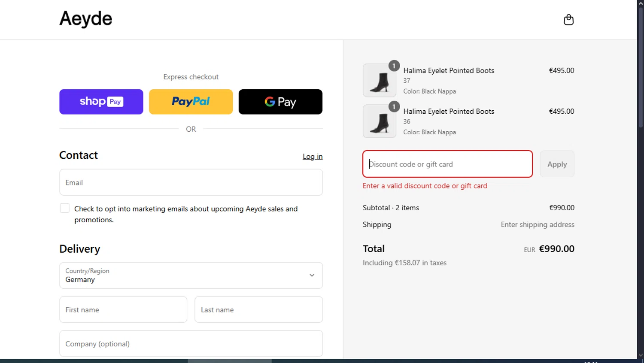Select the Company (optional) field

point(191,343)
